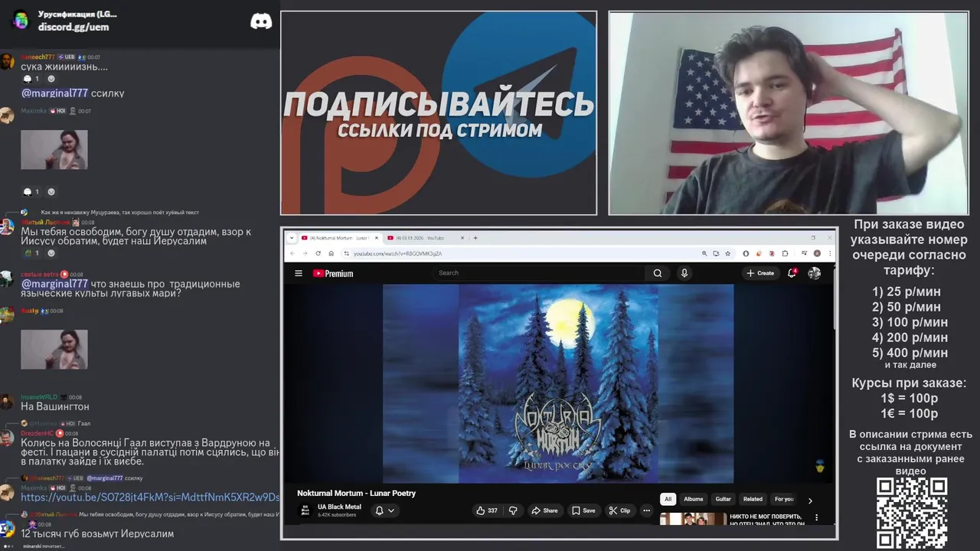Open Rusty's GIF image in chat
Image resolution: width=980 pixels, height=551 pixels.
coord(54,350)
